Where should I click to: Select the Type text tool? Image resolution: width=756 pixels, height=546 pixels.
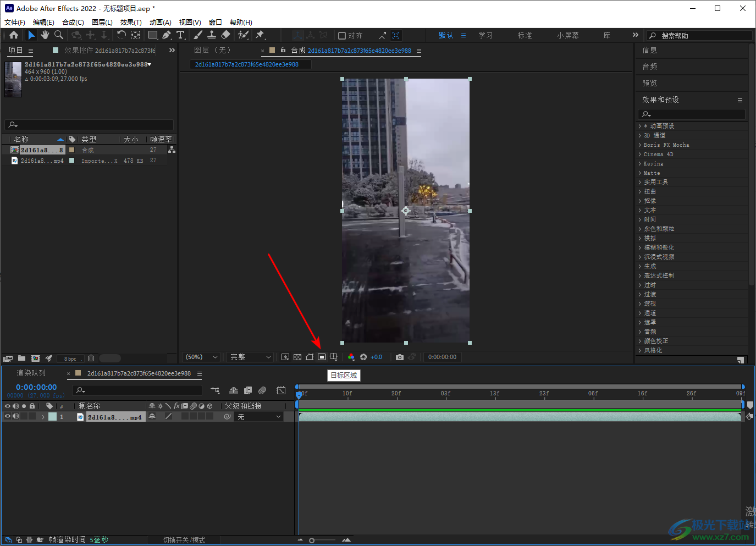[180, 35]
